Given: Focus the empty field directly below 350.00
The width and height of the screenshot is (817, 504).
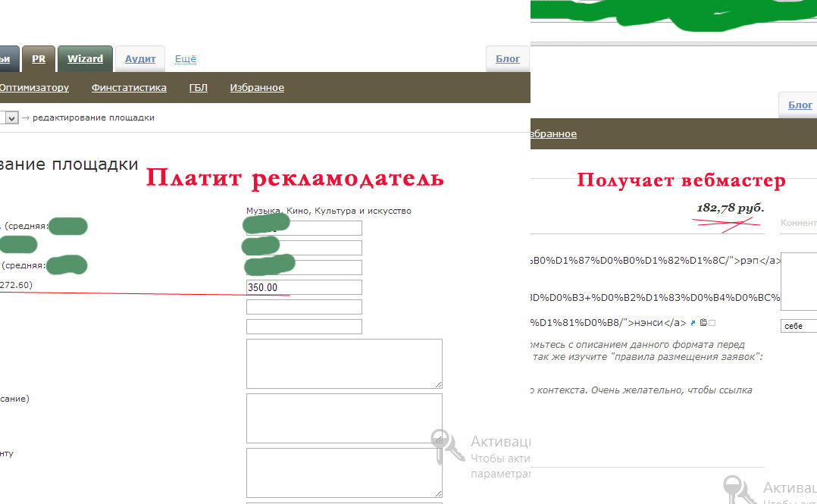Looking at the screenshot, I should [x=305, y=307].
